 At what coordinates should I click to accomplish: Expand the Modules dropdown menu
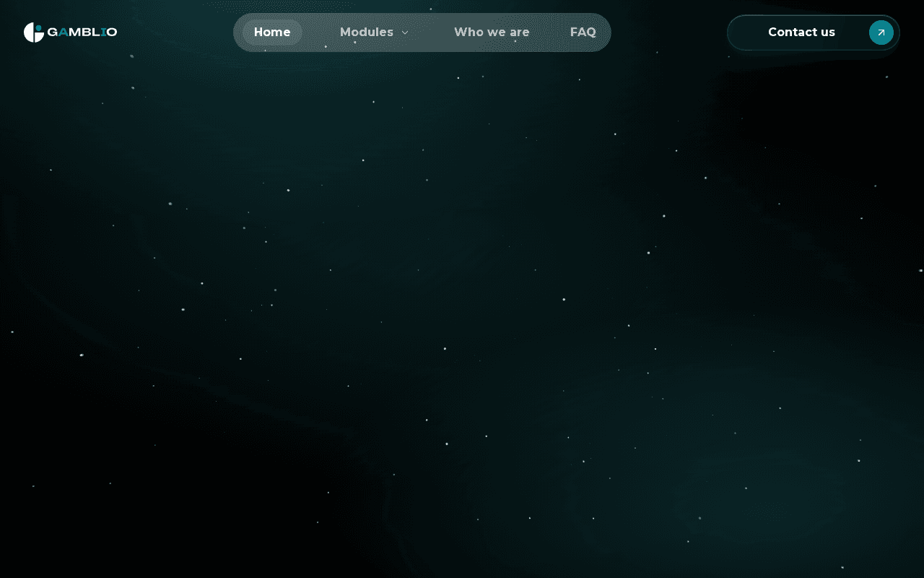(374, 33)
